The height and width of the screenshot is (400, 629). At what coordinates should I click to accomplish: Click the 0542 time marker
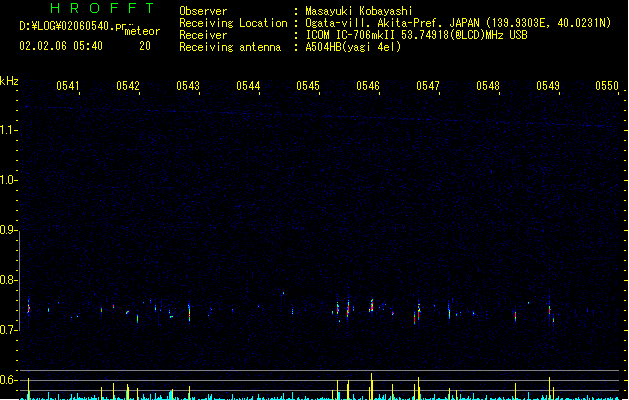coord(128,86)
